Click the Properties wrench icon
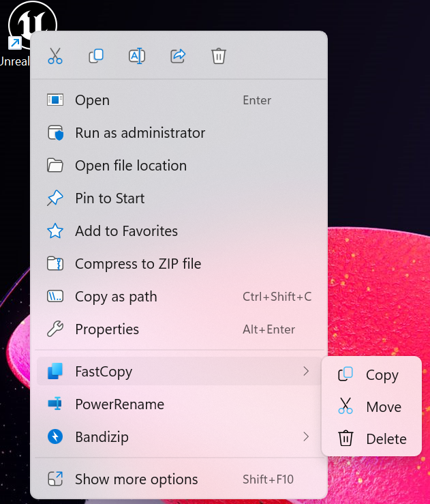 pyautogui.click(x=55, y=329)
